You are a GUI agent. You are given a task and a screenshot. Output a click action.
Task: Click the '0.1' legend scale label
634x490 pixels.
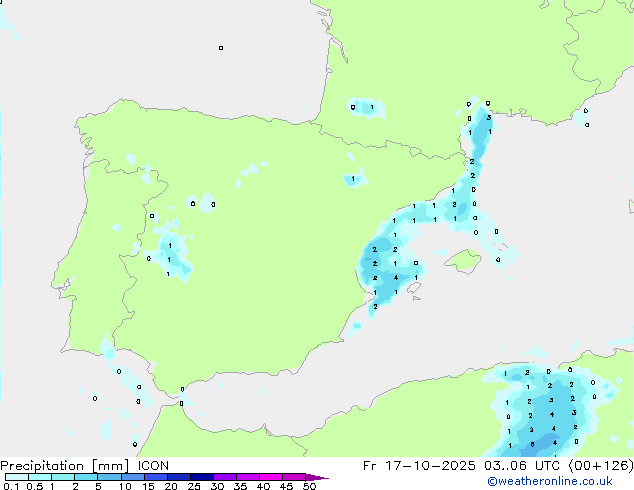tap(11, 486)
